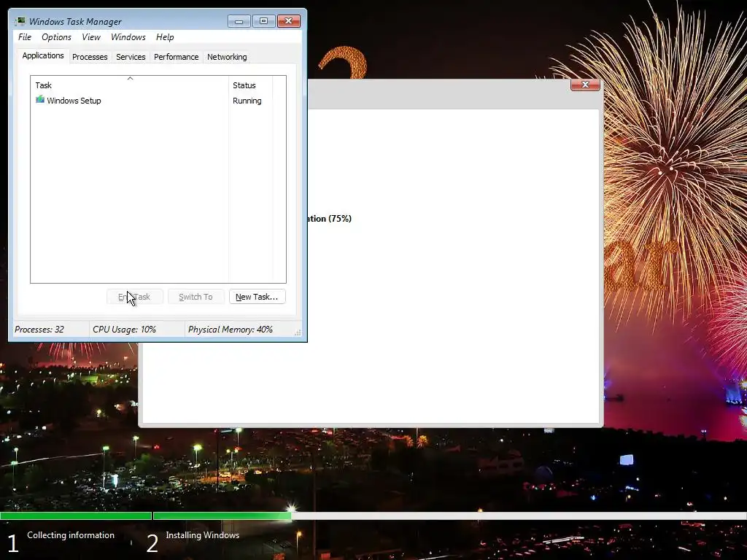Click the Windows Setup task icon
Image resolution: width=747 pixels, height=560 pixels.
(x=40, y=99)
